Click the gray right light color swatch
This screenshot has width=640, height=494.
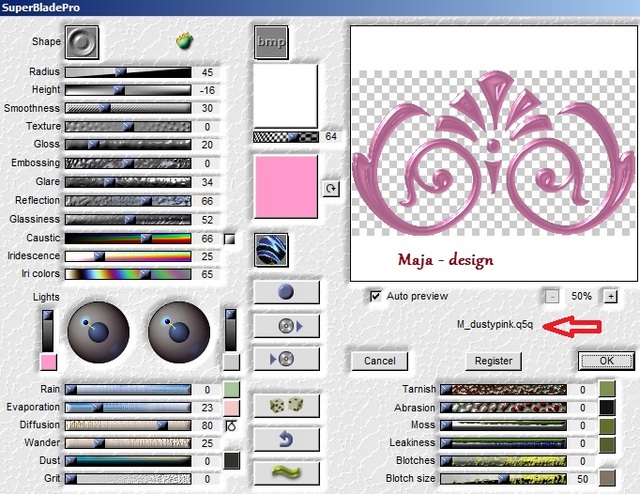(x=231, y=362)
